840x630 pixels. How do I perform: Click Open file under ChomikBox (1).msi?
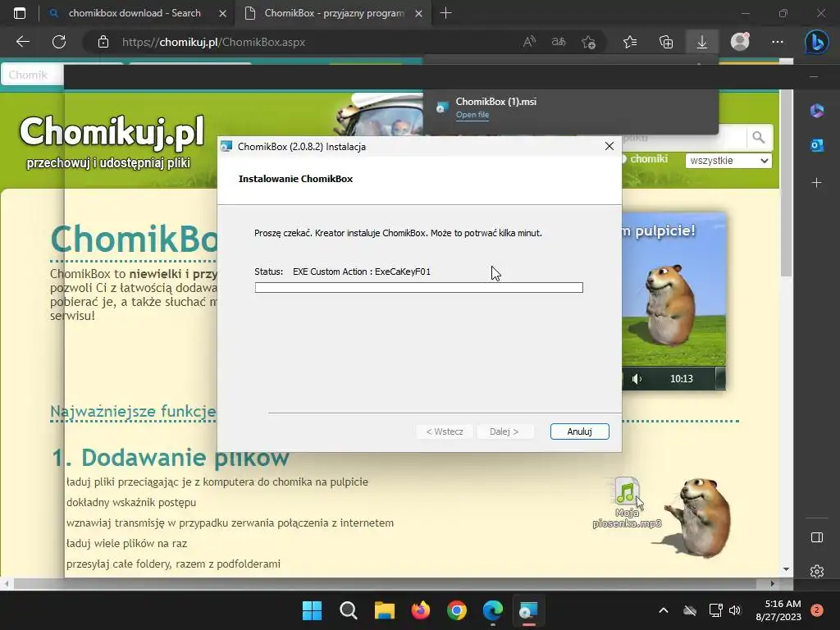[x=472, y=115]
